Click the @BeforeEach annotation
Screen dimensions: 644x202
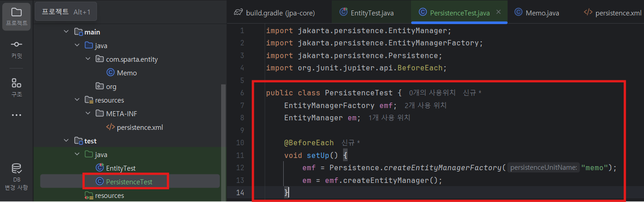[309, 143]
